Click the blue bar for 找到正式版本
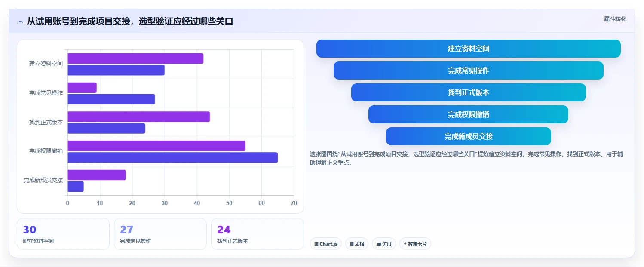 coord(106,128)
